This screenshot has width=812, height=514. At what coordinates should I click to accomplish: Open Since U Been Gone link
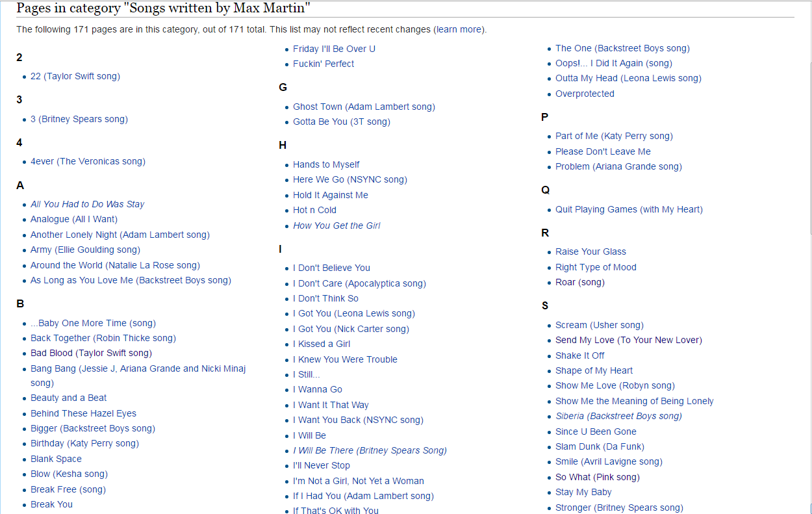click(x=596, y=431)
